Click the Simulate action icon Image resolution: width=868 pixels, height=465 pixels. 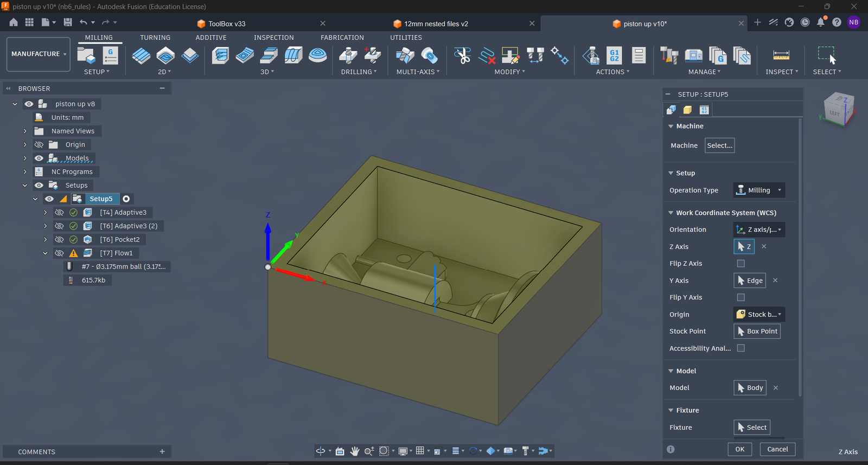[x=590, y=55]
